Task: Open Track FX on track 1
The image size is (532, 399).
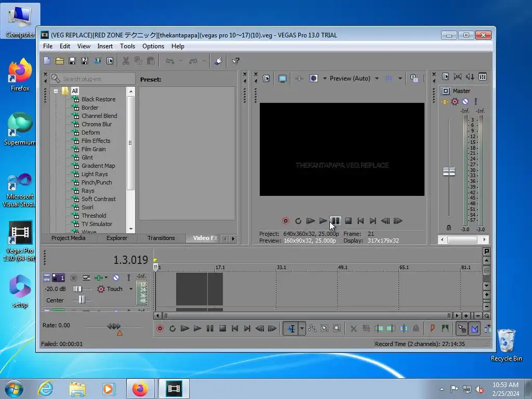Action: 98,278
